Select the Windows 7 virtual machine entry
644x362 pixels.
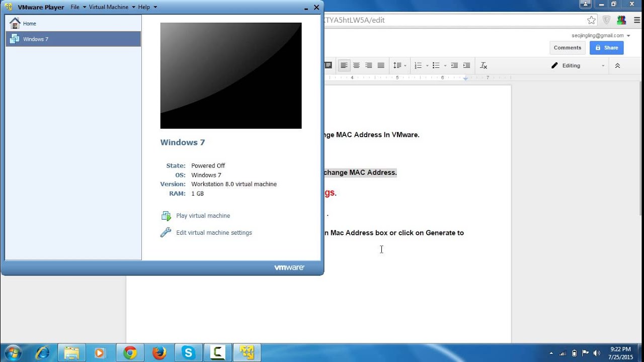pos(73,39)
